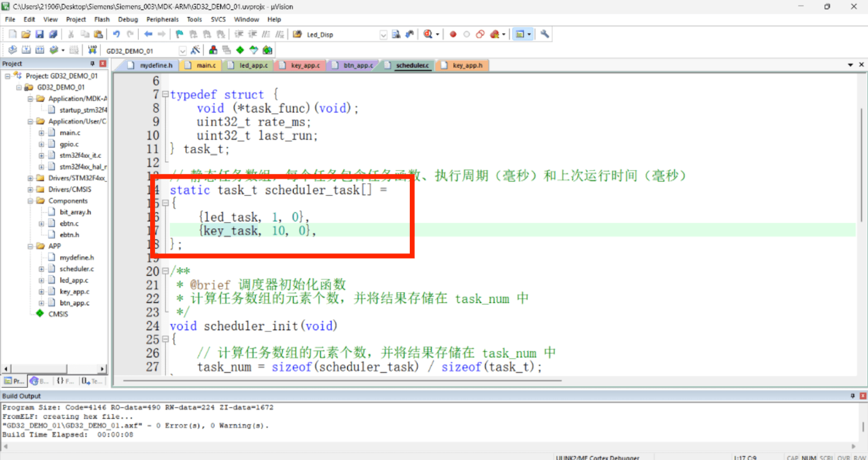The width and height of the screenshot is (868, 460).
Task: Click the Project panel horizontal scrollbar
Action: point(54,369)
